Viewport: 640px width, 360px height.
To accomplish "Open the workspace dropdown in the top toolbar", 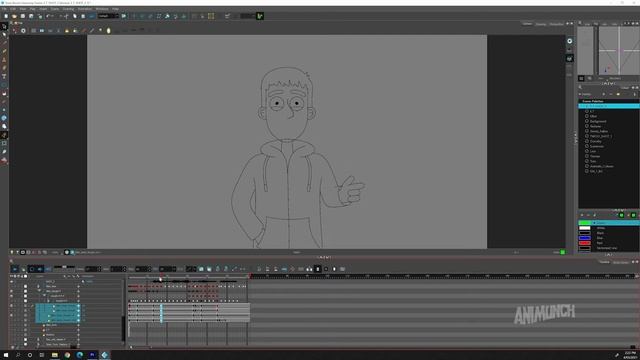I will point(108,16).
